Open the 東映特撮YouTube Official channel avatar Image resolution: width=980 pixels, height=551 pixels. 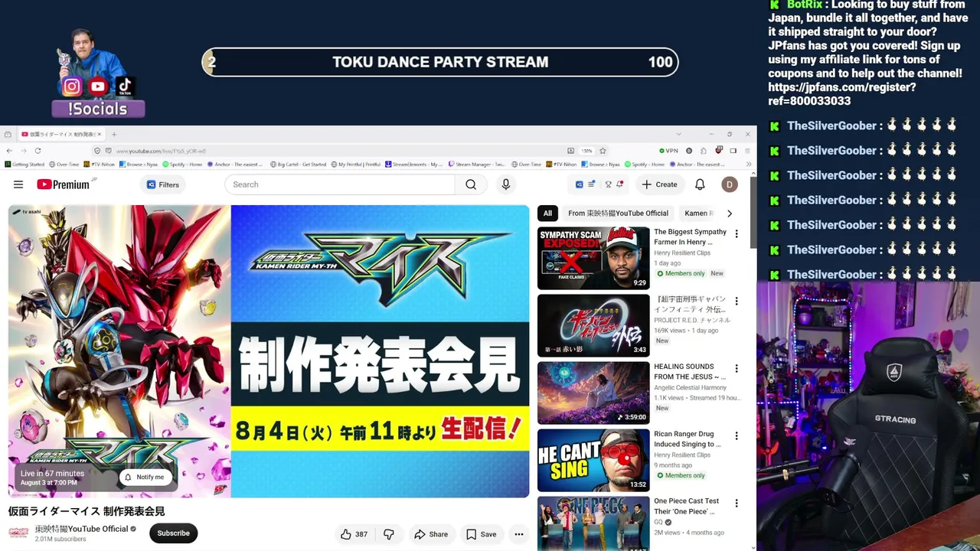point(18,533)
